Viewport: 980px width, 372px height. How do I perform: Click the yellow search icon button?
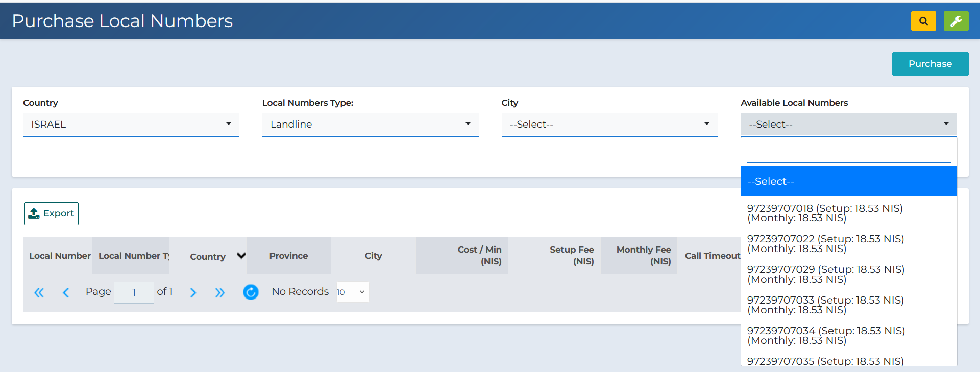point(923,21)
